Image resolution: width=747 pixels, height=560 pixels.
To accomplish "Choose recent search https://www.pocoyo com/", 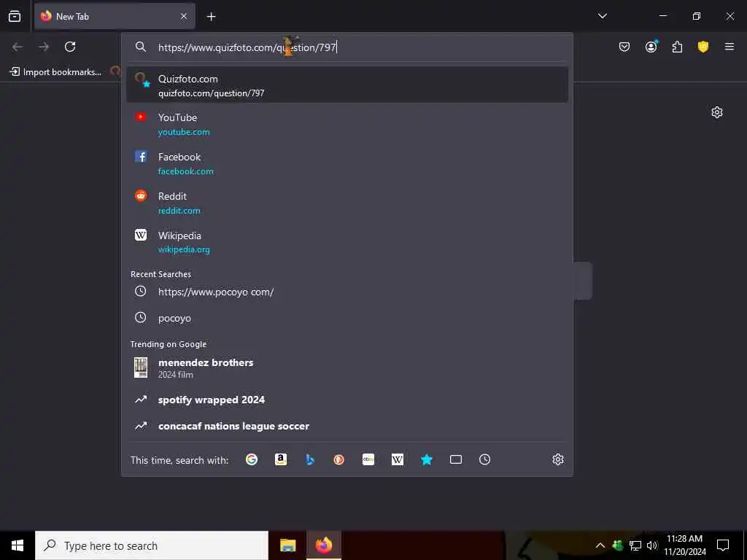I will pos(347,292).
